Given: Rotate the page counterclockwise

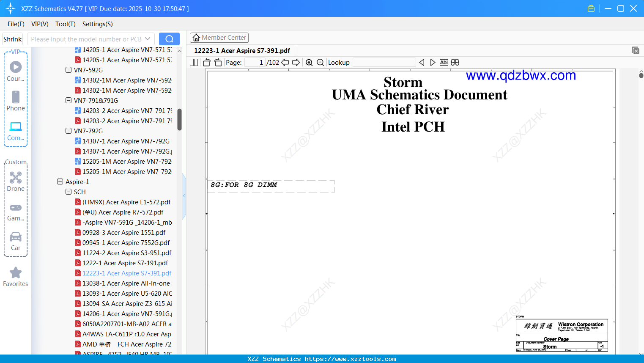Looking at the screenshot, I should point(207,63).
